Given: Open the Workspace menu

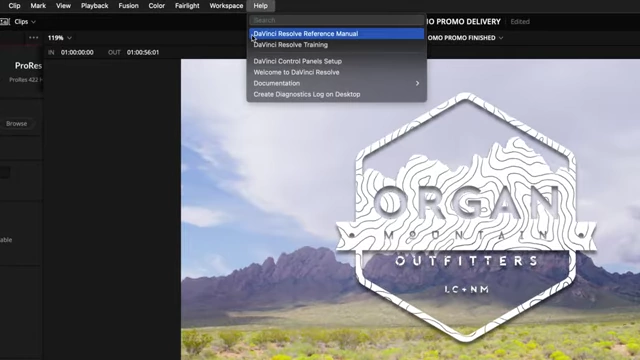Looking at the screenshot, I should pyautogui.click(x=226, y=6).
